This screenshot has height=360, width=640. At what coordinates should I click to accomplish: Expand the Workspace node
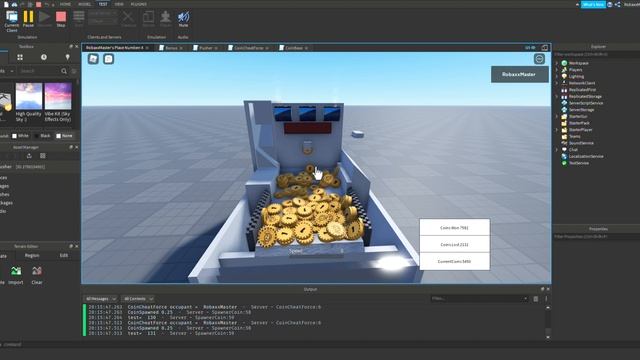(x=557, y=63)
